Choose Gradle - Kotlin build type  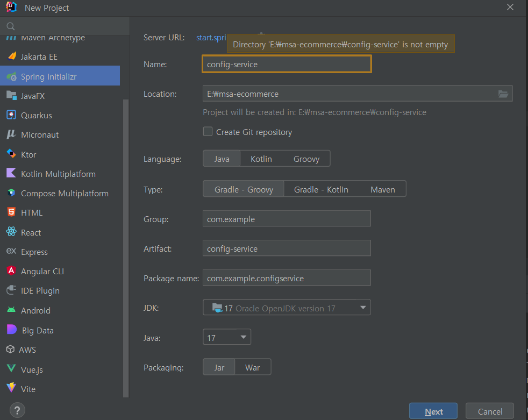[321, 189]
